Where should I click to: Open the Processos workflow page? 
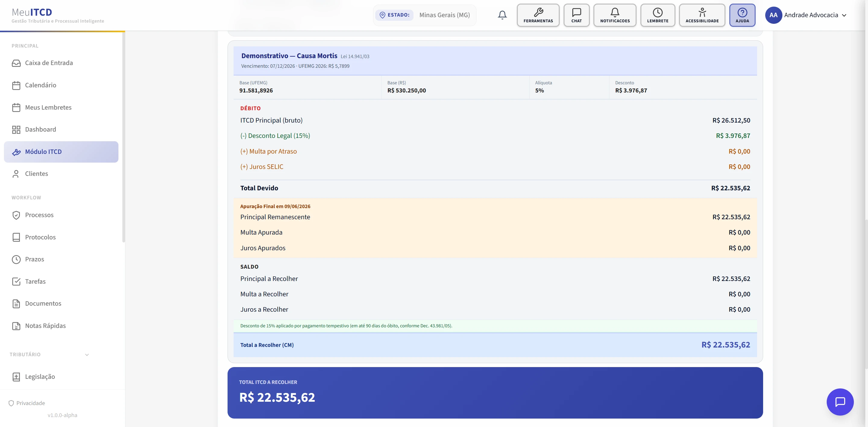point(61,215)
